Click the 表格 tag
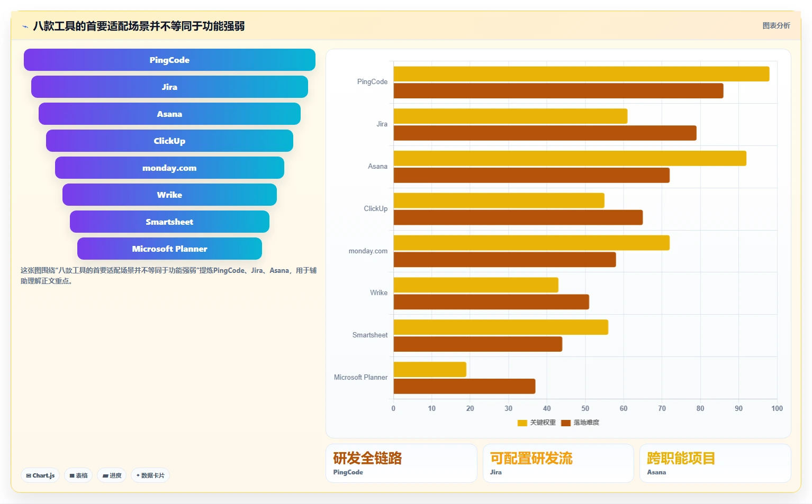Viewport: 812px width, 504px height. [x=78, y=475]
